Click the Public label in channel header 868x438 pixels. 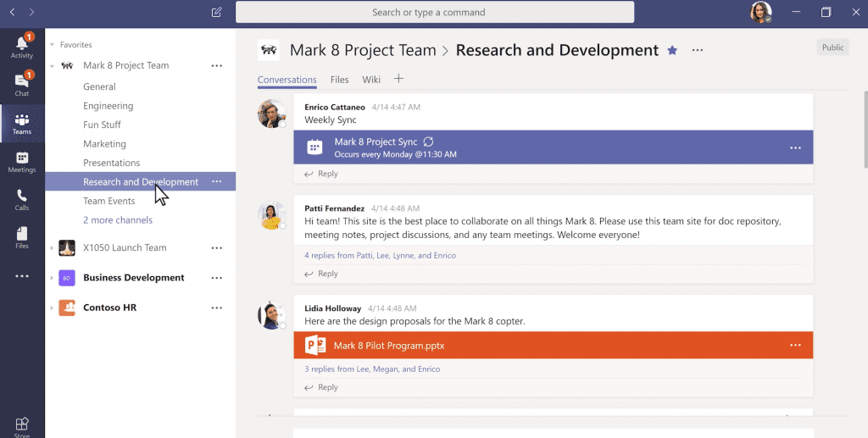(832, 47)
